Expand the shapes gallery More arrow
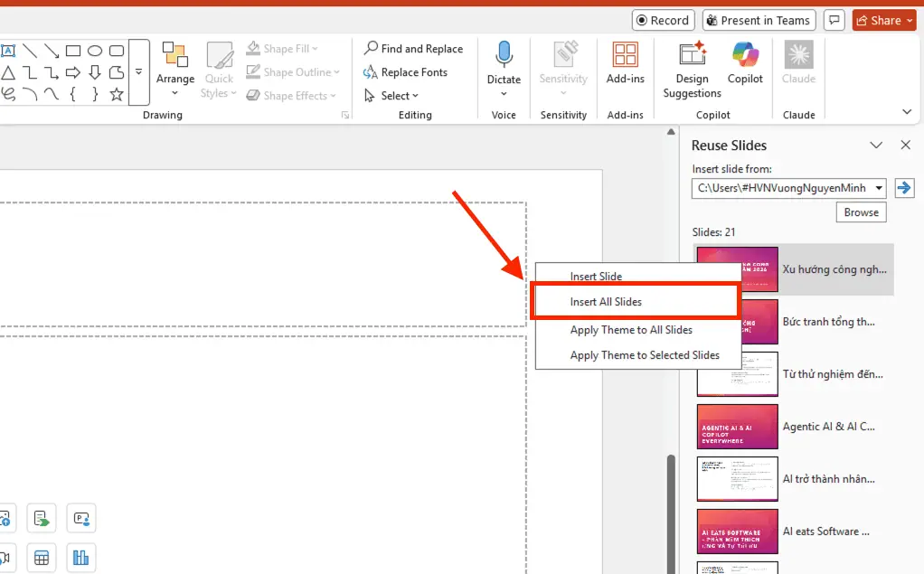 (139, 72)
